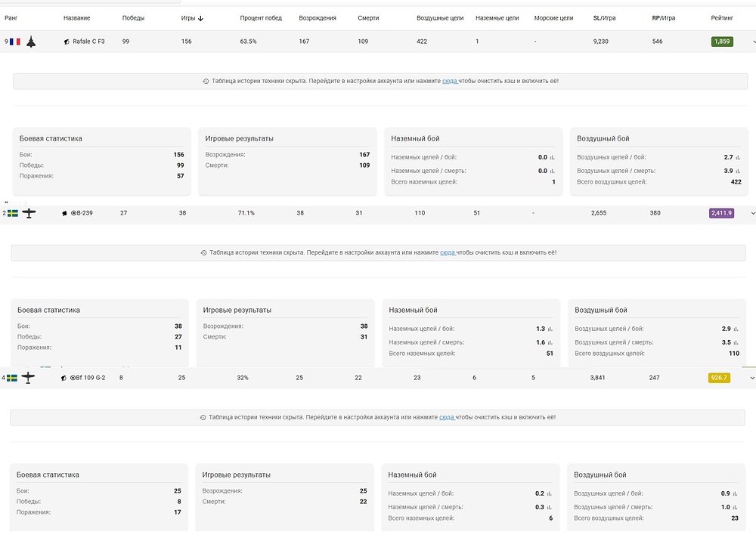The width and height of the screenshot is (756, 541).
Task: Follow the сюда link under the B-239 row
Action: (x=448, y=252)
